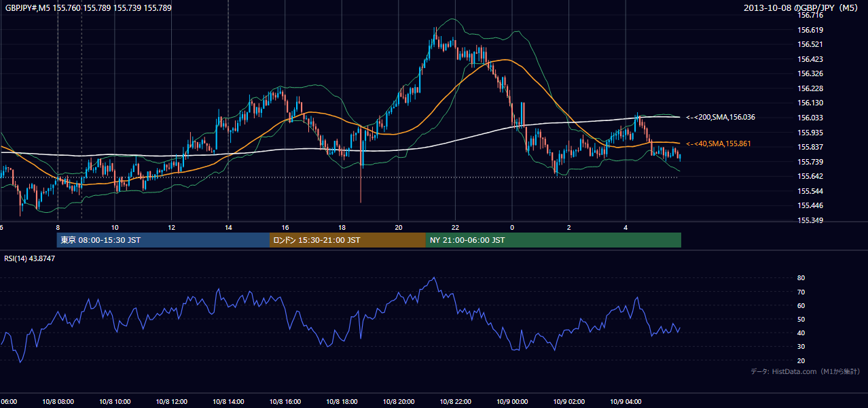Click the RSI scale value 40
Image resolution: width=868 pixels, height=408 pixels.
click(801, 333)
